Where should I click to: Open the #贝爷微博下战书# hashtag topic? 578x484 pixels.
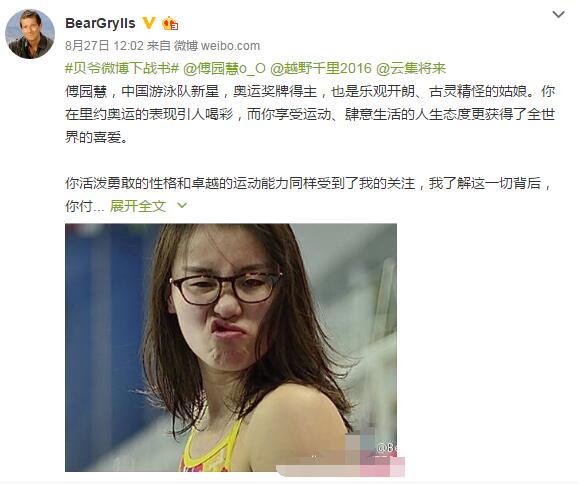122,68
